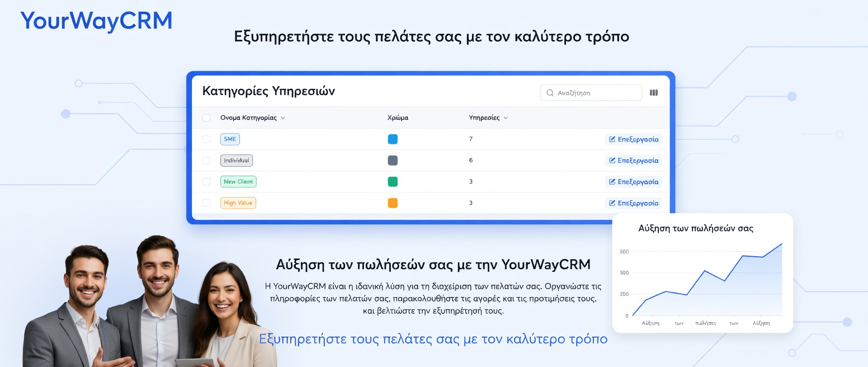868x367 pixels.
Task: Check the checkbox for the SME row
Action: 206,139
